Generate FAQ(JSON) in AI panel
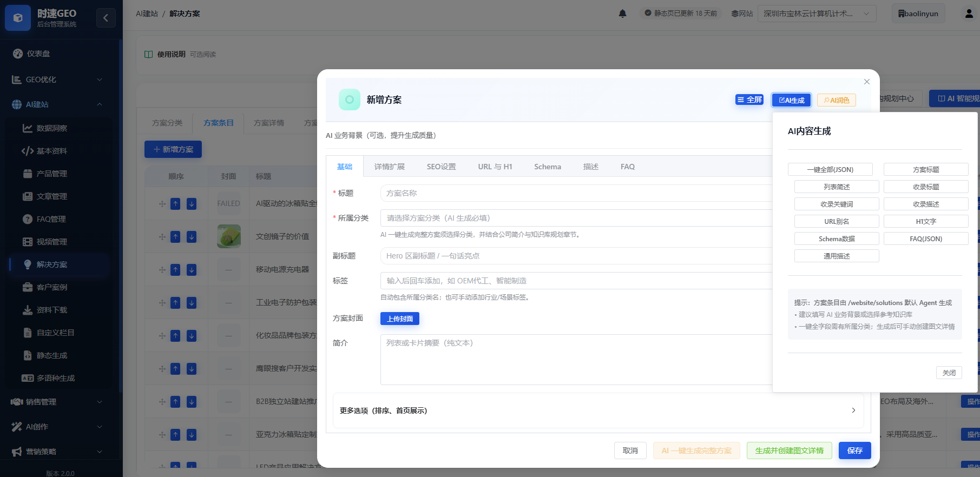The width and height of the screenshot is (980, 477). pyautogui.click(x=926, y=239)
